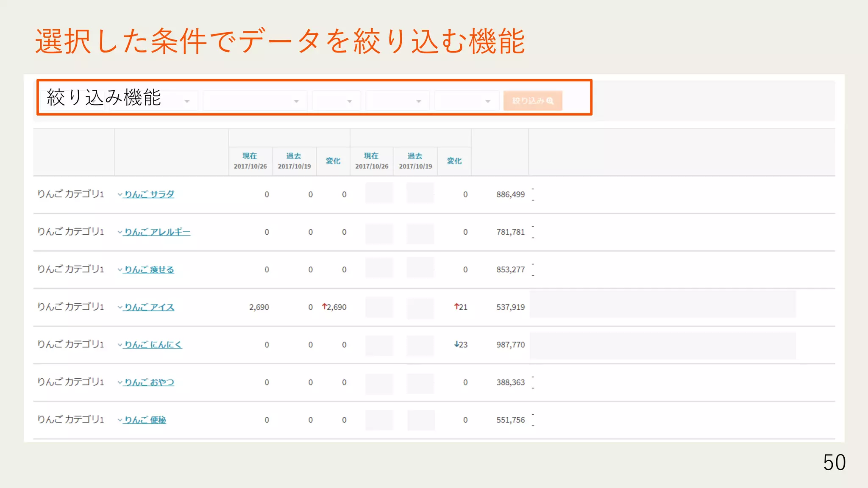Select the value 987,770
Screen dimensions: 868x488
tap(511, 345)
